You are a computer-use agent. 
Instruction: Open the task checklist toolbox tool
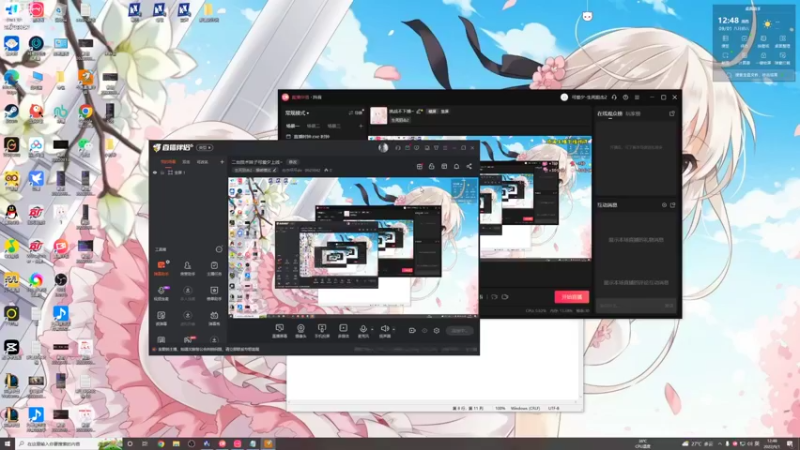[x=214, y=268]
